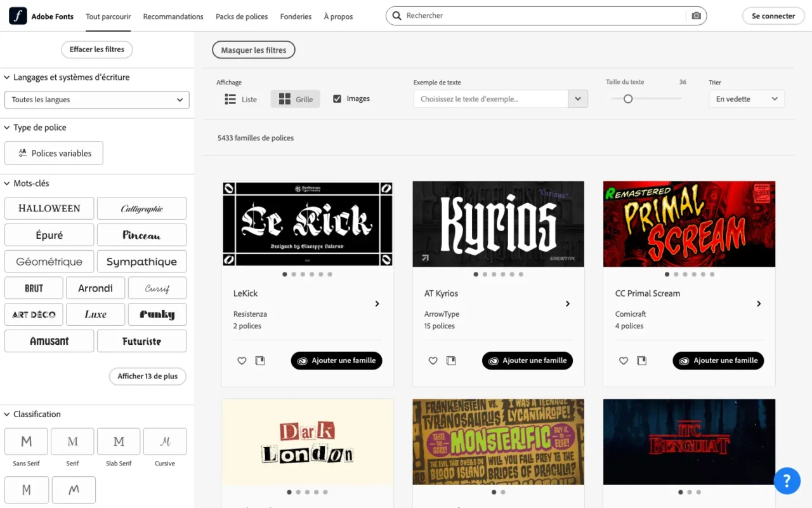
Task: Click the Rechercher search field
Action: pyautogui.click(x=546, y=16)
